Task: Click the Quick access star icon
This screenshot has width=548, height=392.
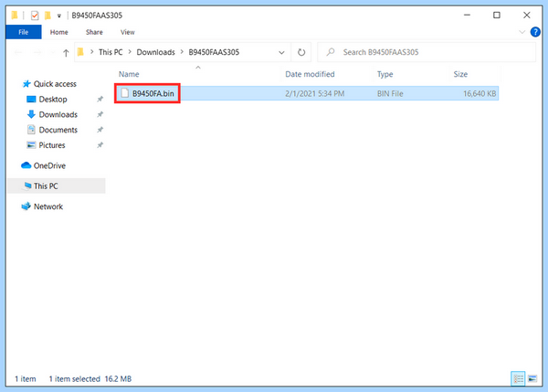Action: coord(26,84)
